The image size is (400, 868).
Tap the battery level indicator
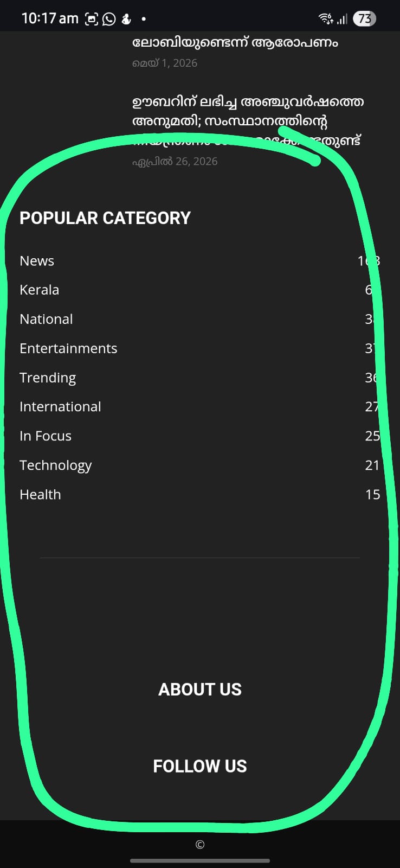(364, 18)
